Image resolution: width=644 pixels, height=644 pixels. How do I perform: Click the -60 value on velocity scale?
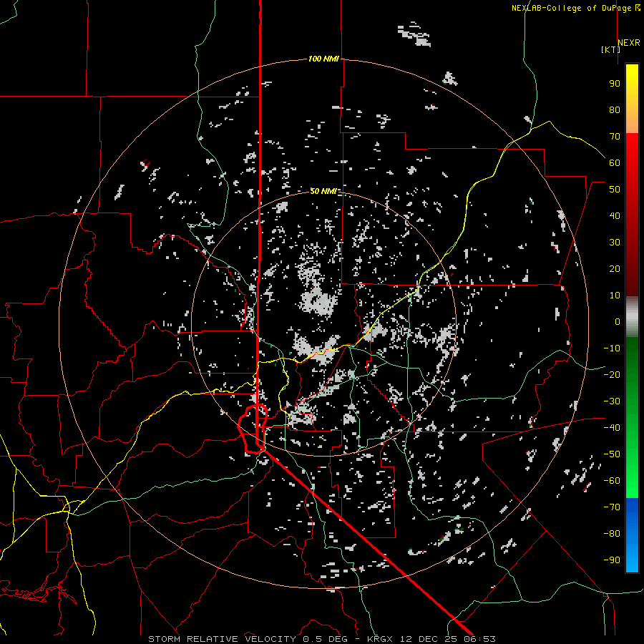point(612,481)
